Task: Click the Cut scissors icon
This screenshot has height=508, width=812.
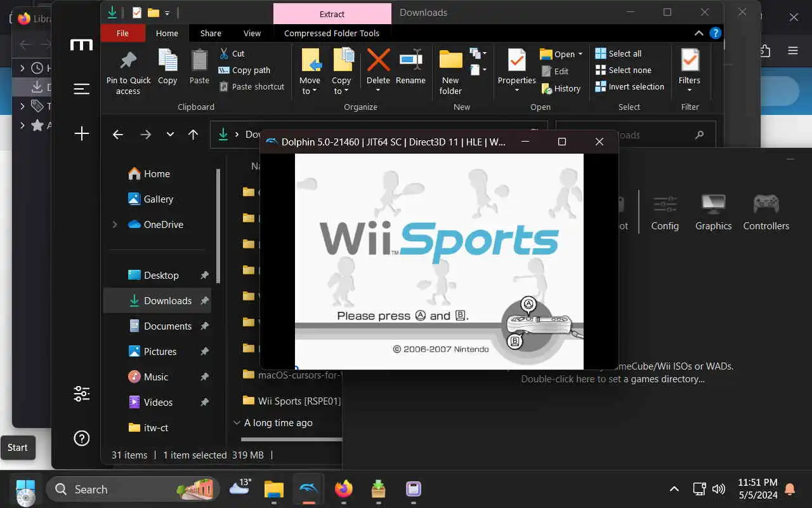Action: coord(224,53)
